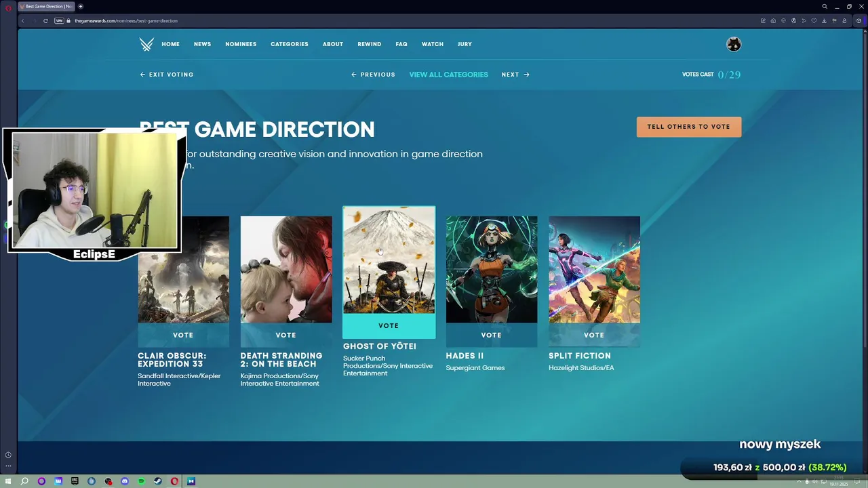Image resolution: width=868 pixels, height=488 pixels.
Task: Click Ghost of Yōtei cover artwork
Action: click(x=389, y=260)
